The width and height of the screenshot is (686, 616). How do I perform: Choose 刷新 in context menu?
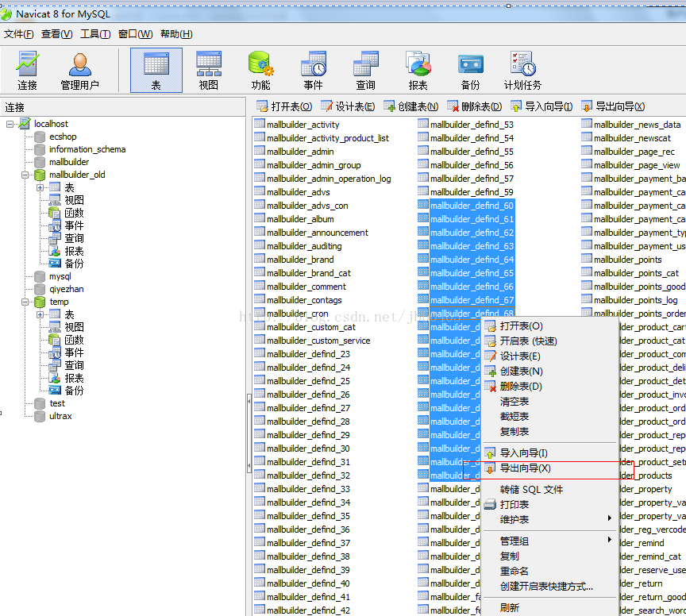tap(549, 608)
